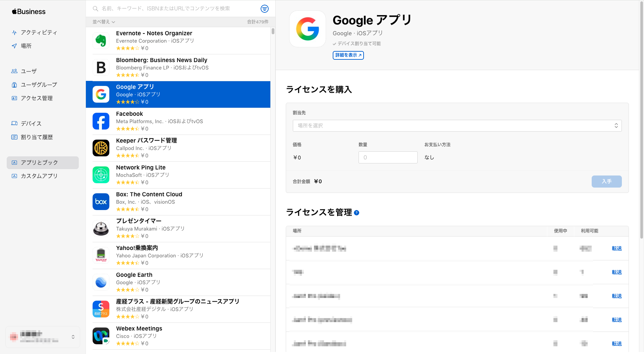Click 転送 in the first license row
644x354 pixels.
point(616,248)
